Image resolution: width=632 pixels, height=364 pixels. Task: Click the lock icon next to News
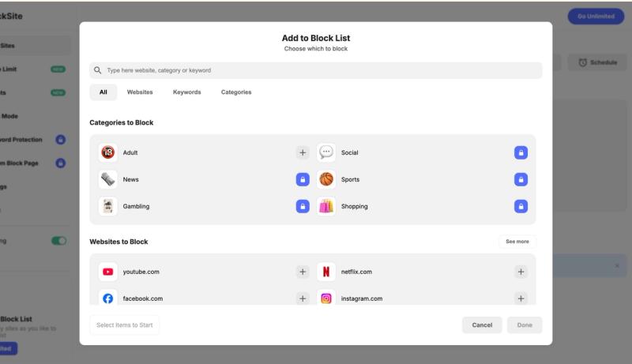click(x=303, y=179)
